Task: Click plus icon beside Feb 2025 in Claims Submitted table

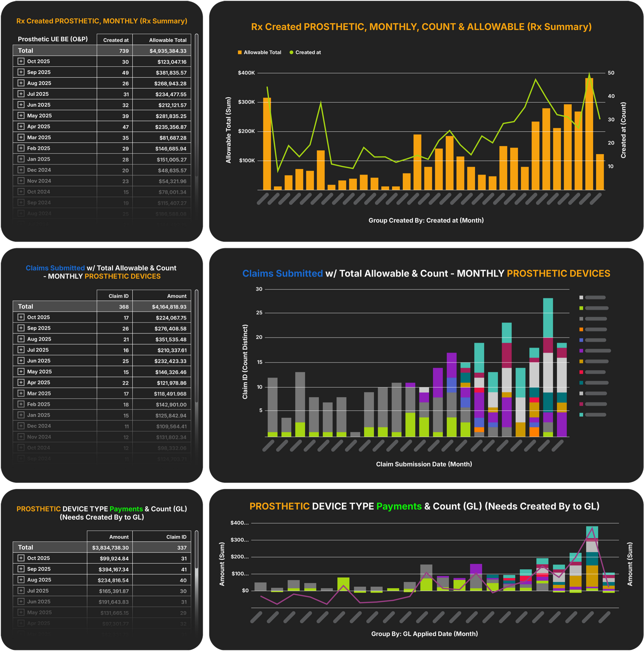Action: point(21,404)
